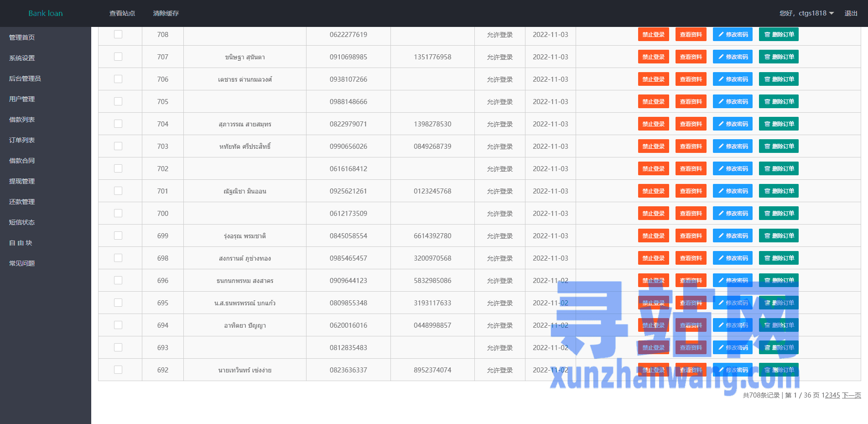Image resolution: width=868 pixels, height=424 pixels.
Task: Click trash delete-order icon for row 703
Action: pyautogui.click(x=767, y=147)
